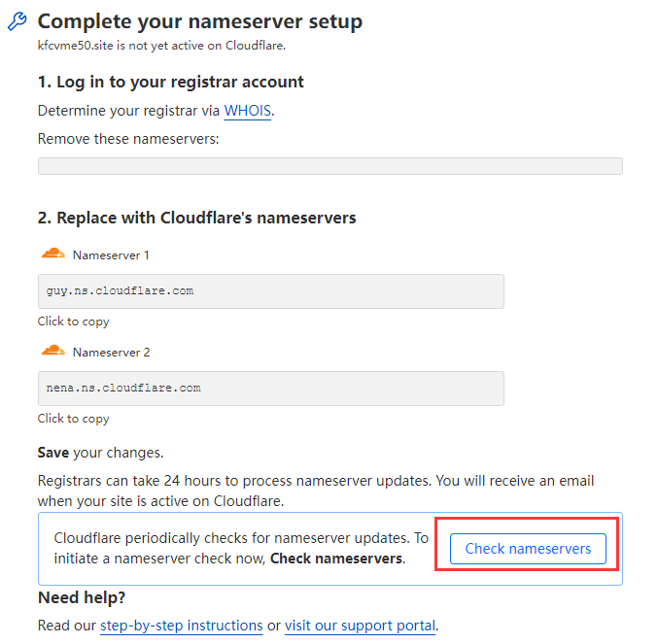Viewport: 658px width, 644px height.
Task: Click the Complete your nameserver setup heading
Action: point(200,21)
